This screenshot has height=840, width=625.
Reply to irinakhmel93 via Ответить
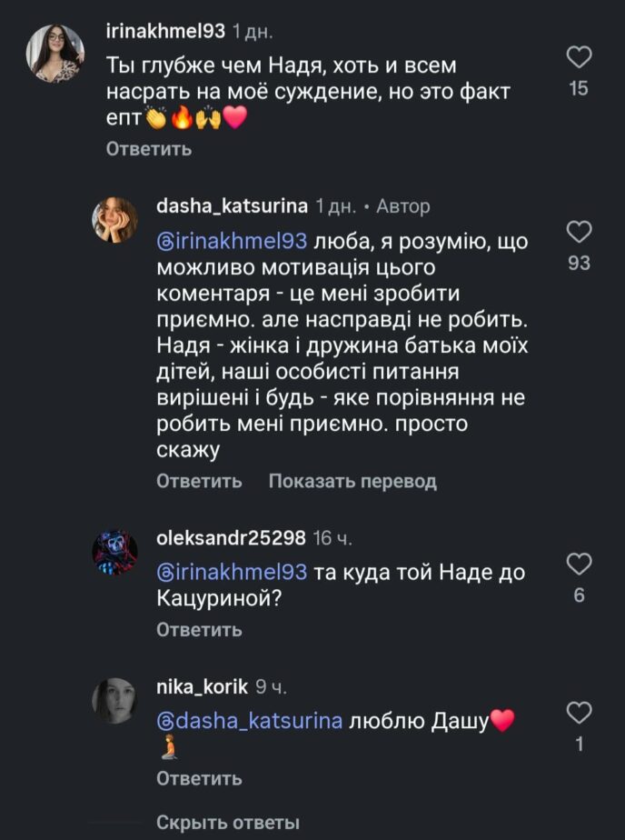click(x=149, y=149)
